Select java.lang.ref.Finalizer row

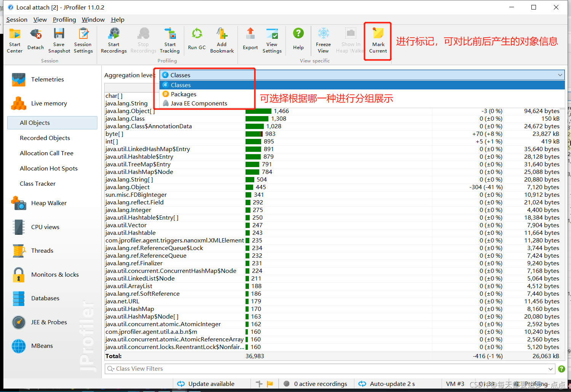(x=334, y=263)
